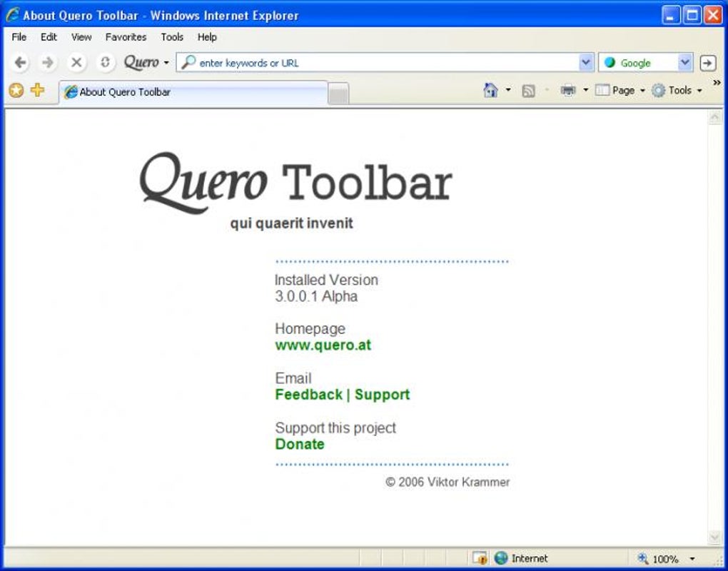Open the Page menu
Screen dimensions: 728x571
point(620,90)
